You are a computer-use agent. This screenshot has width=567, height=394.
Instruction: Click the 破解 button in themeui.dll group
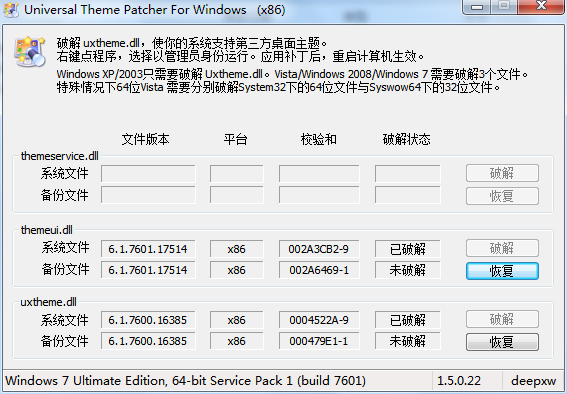pyautogui.click(x=502, y=248)
